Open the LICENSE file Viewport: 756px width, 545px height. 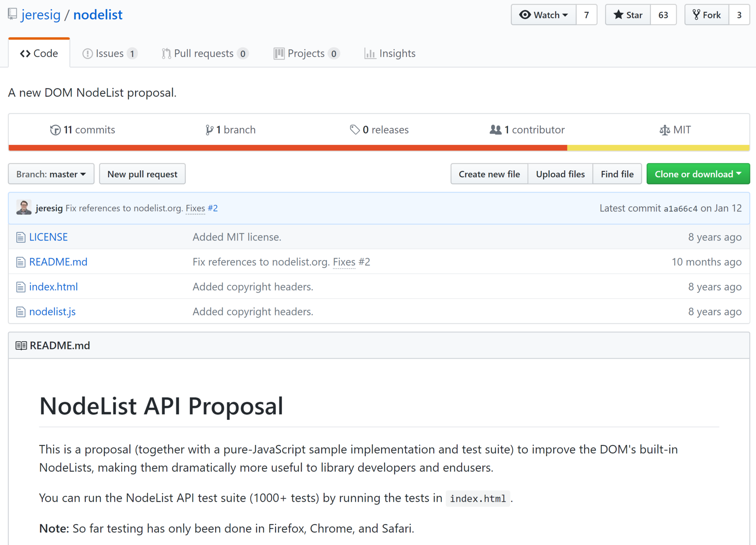click(48, 237)
